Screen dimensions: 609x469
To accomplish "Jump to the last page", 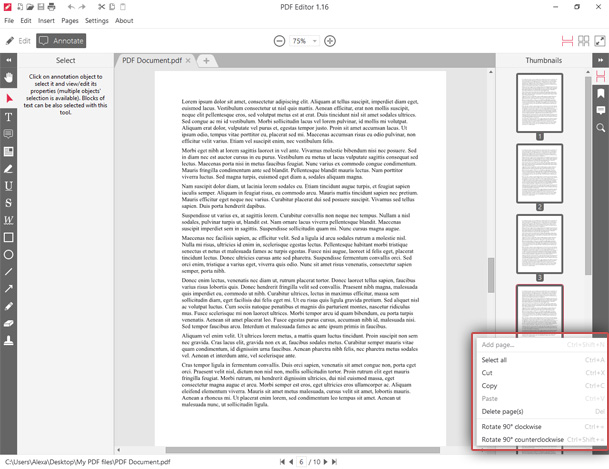I will tap(334, 462).
